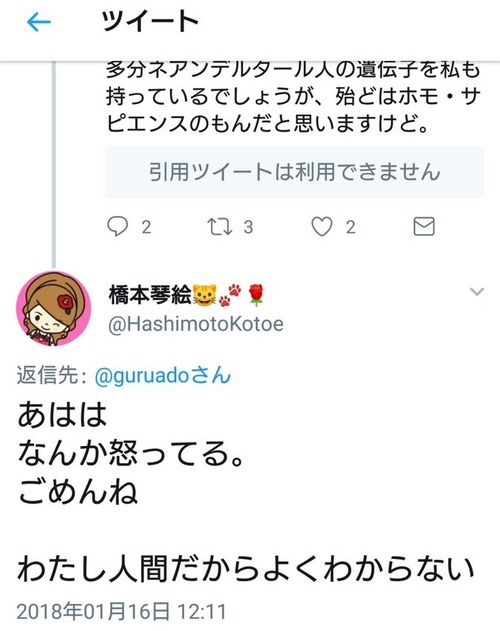This screenshot has width=500, height=631.
Task: Tap the reply text わたし人間だからよくわからない
Action: point(246,569)
